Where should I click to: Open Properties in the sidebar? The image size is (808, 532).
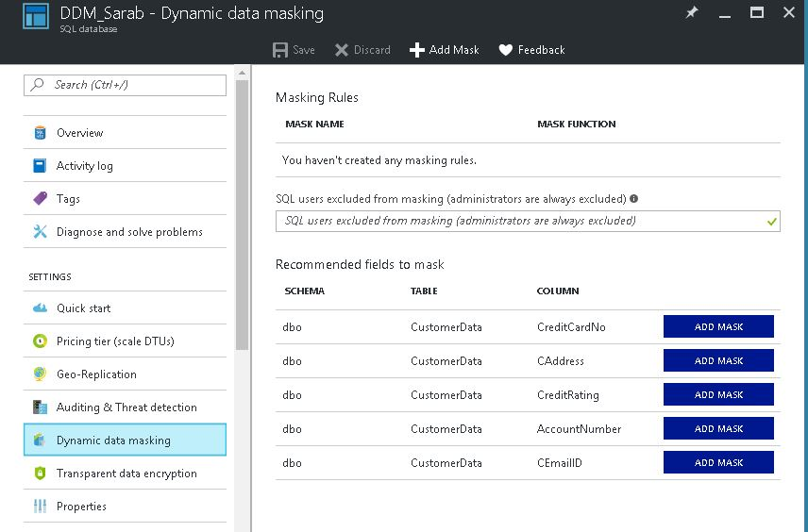pyautogui.click(x=125, y=506)
